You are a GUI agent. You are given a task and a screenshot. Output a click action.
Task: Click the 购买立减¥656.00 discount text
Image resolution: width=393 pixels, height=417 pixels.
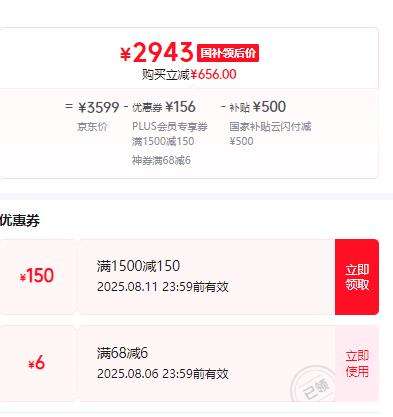[x=189, y=74]
